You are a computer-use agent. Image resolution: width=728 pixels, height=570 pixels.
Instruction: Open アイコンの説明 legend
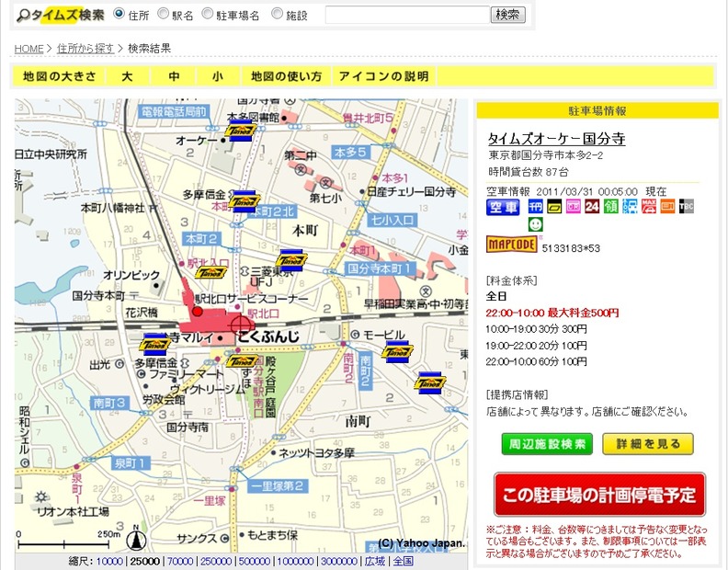tap(383, 76)
